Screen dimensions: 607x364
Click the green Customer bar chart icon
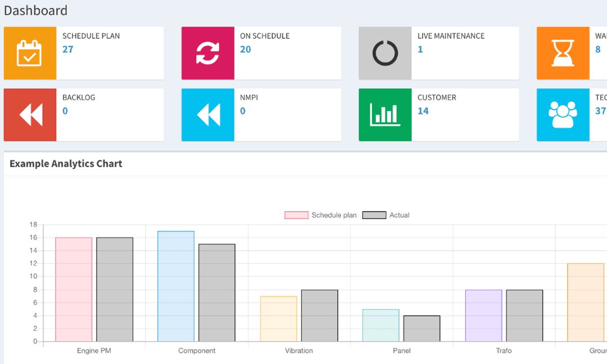(x=385, y=115)
